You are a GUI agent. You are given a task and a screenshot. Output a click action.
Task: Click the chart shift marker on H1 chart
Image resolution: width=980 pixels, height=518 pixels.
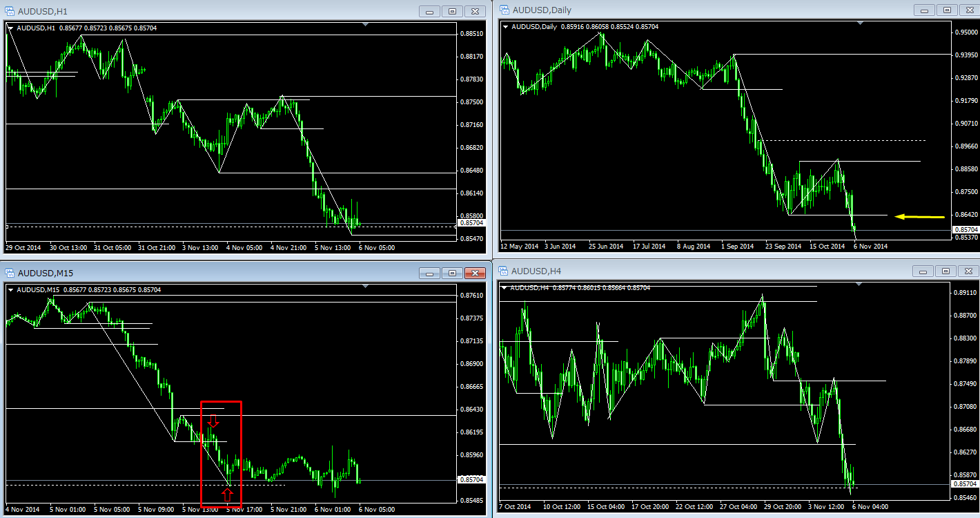[x=365, y=25]
